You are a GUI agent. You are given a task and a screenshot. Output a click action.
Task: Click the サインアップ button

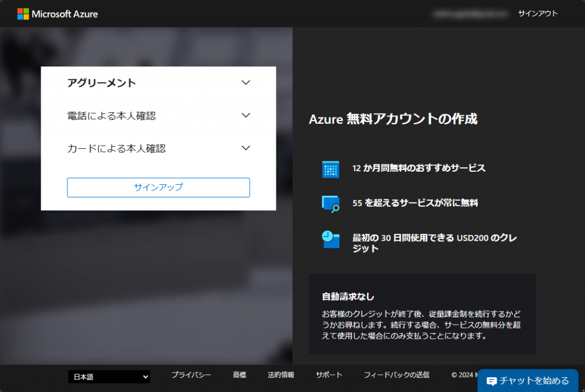click(x=159, y=187)
